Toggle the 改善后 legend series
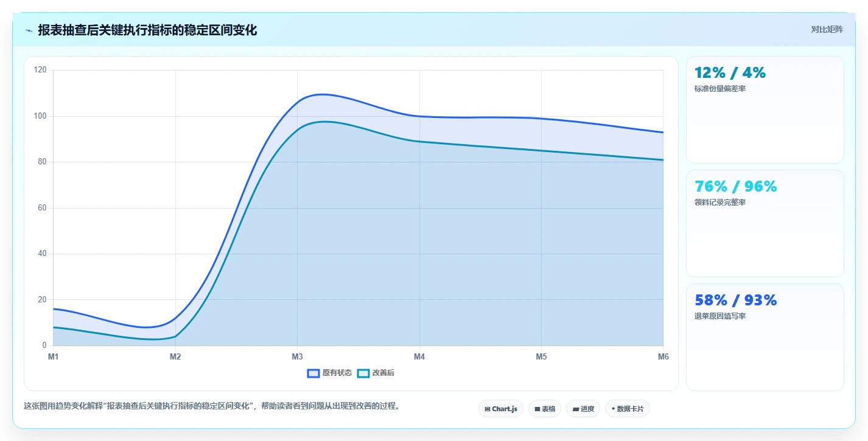The image size is (868, 441). 376,373
